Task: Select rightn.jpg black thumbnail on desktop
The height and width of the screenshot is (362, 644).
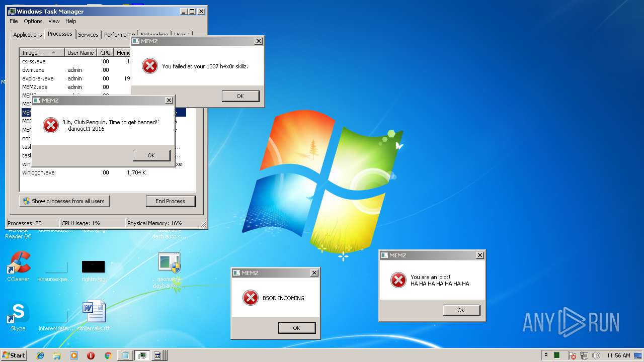Action: [x=94, y=270]
